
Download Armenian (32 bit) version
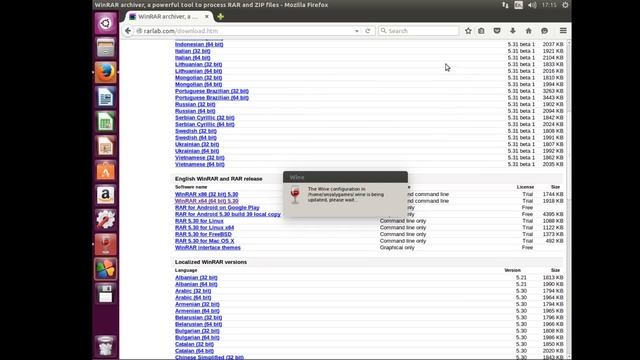197,304
